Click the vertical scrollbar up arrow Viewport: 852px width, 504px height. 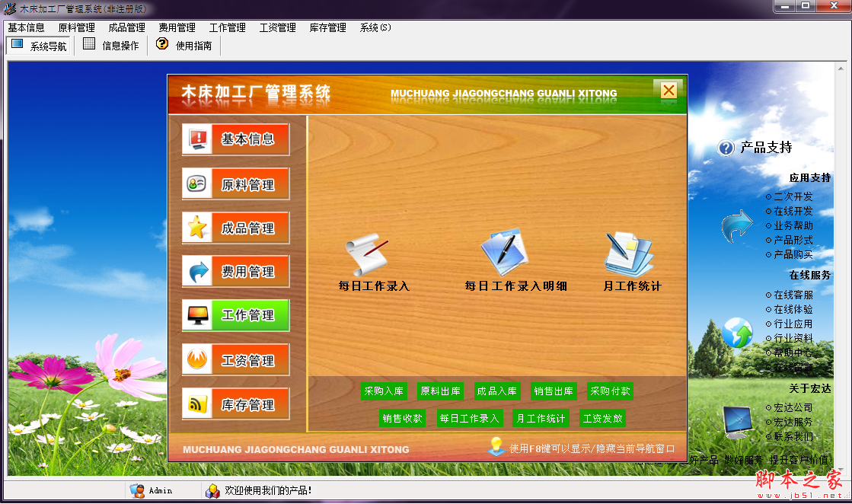pos(841,68)
